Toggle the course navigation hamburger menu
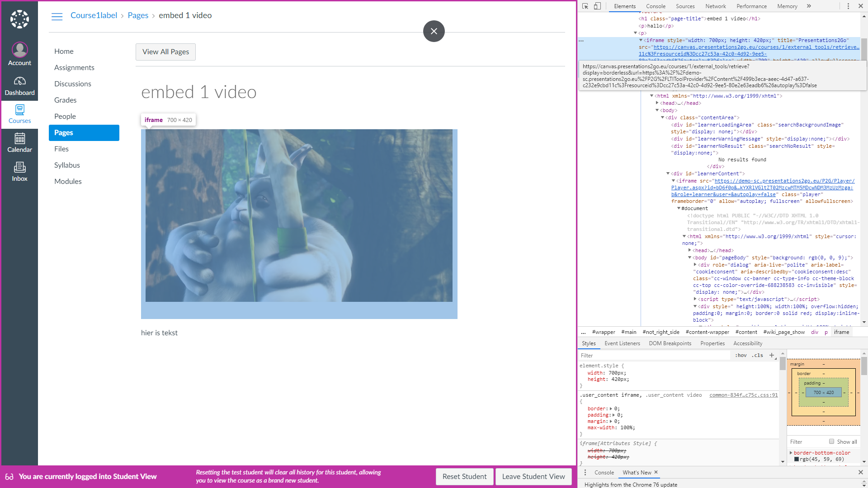Image resolution: width=868 pixels, height=488 pixels. [x=57, y=16]
